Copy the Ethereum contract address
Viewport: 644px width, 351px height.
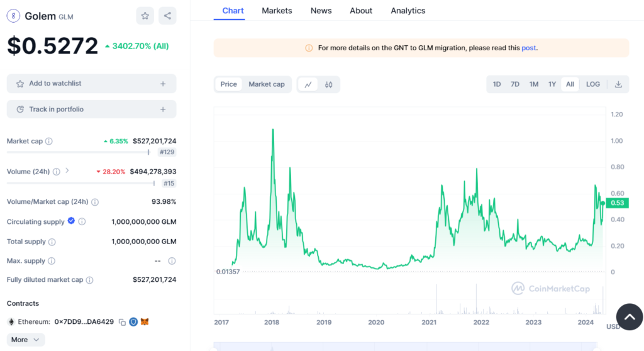pos(122,322)
